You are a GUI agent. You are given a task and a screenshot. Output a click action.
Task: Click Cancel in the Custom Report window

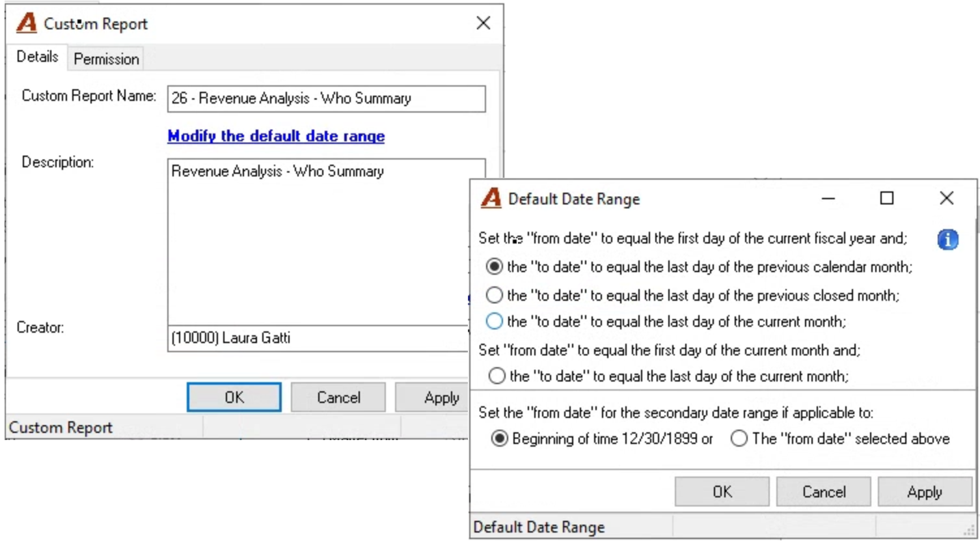coord(338,397)
